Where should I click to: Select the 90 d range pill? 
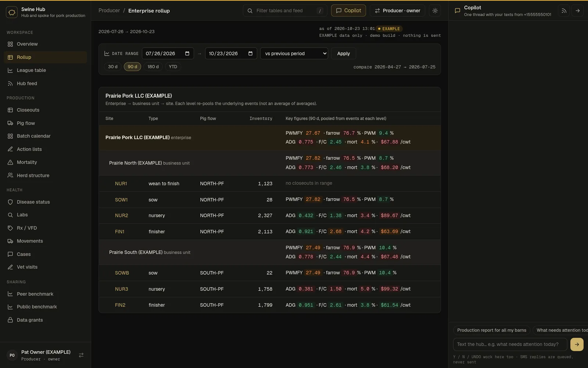click(132, 67)
